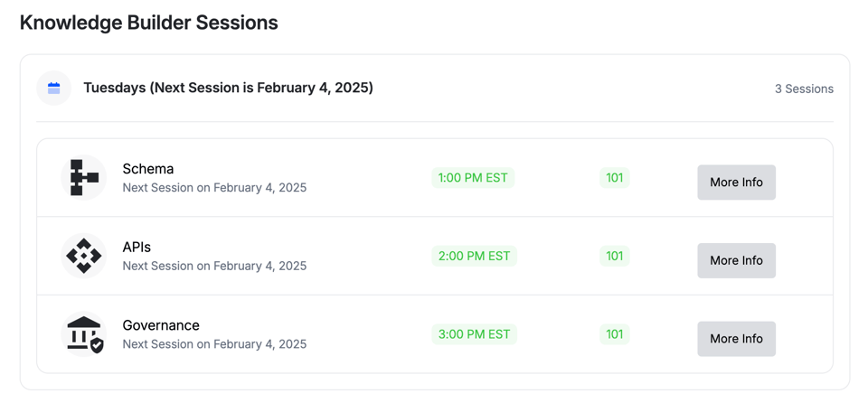Viewport: 868px width, 403px height.
Task: Click the 101 level badge for APIs
Action: 614,256
